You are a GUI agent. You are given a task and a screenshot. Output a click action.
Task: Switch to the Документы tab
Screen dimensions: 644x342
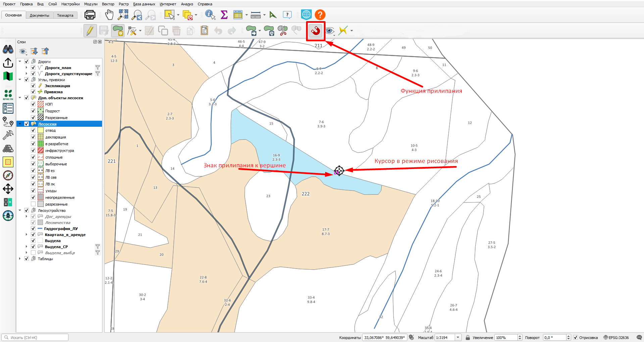[39, 15]
